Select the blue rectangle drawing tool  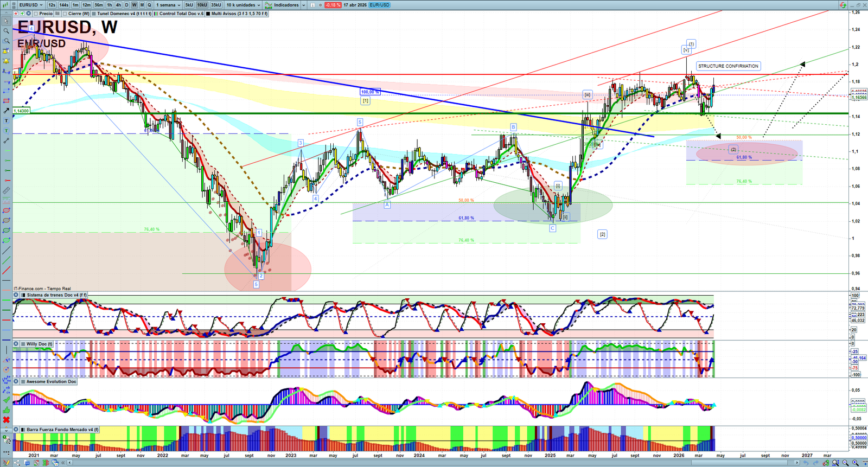6,91
